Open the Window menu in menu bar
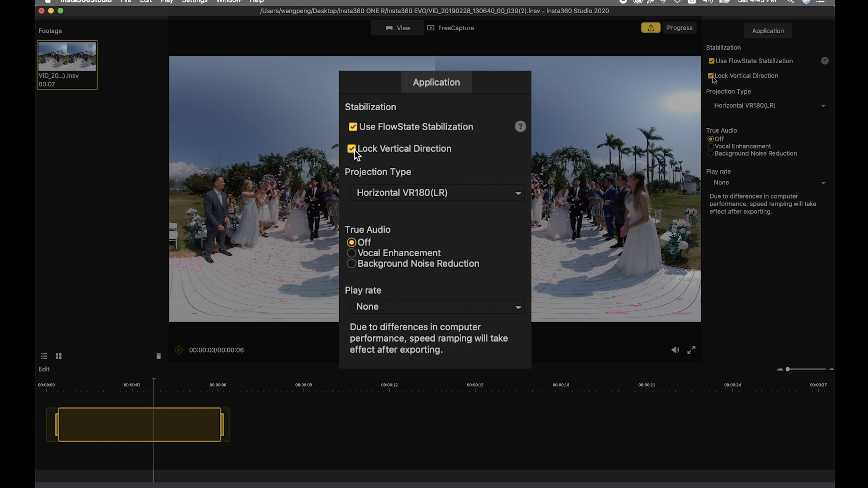This screenshot has height=488, width=868. click(x=228, y=1)
